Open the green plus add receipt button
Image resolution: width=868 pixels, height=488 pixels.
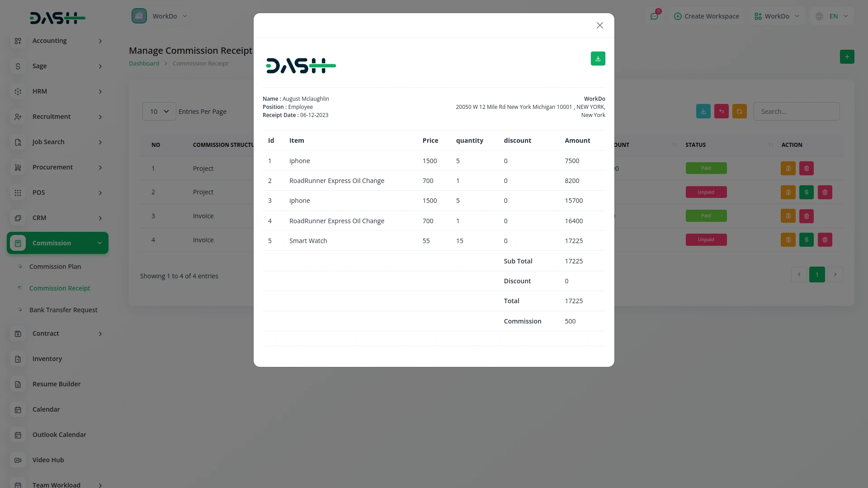[x=847, y=56]
